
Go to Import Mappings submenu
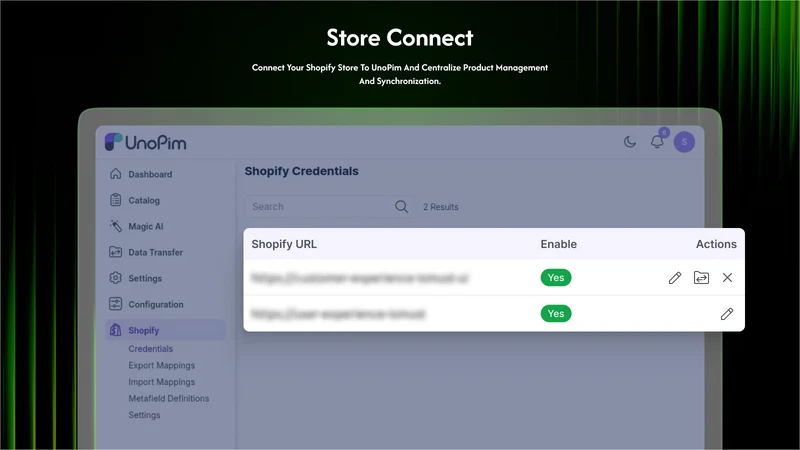pos(162,382)
